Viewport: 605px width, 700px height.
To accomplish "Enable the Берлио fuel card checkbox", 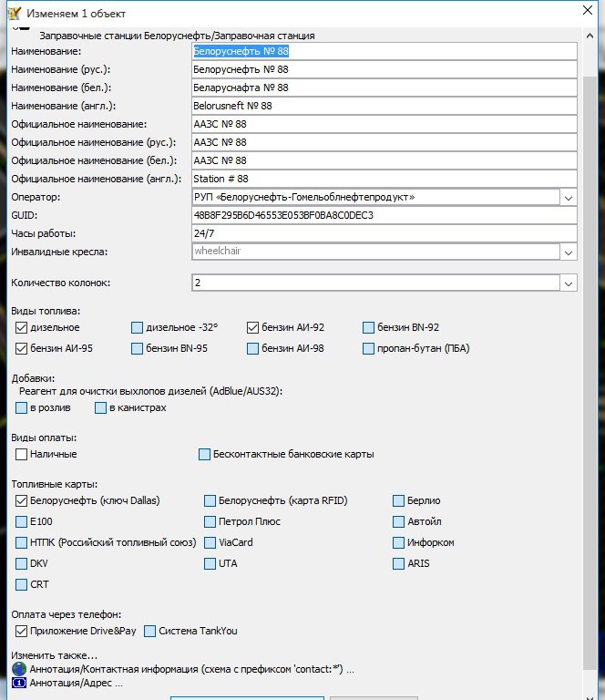I will click(398, 500).
